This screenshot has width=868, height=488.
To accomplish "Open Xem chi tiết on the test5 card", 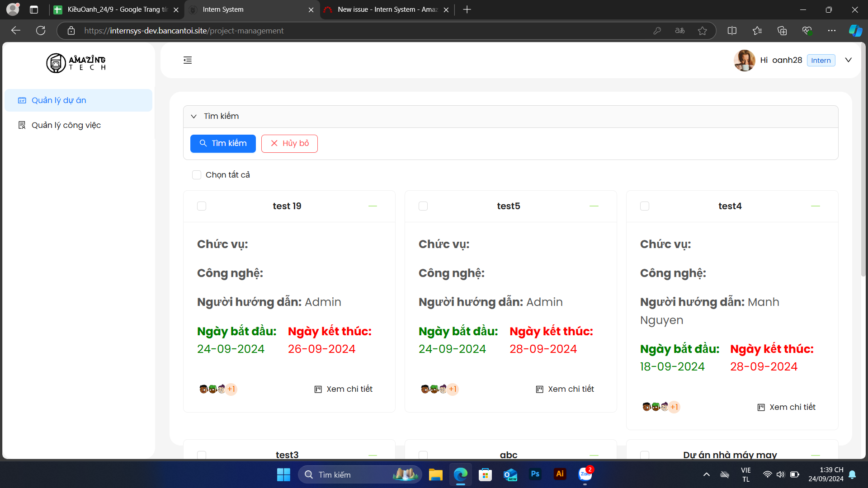I will (565, 389).
